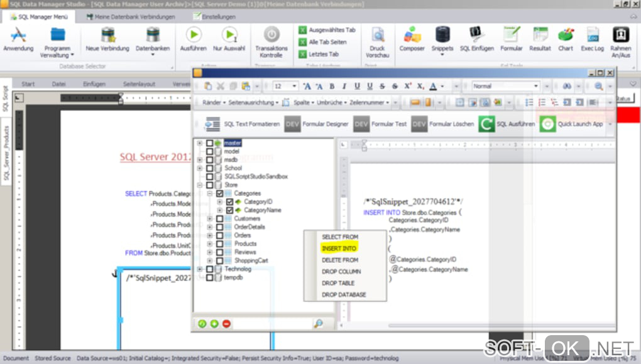The height and width of the screenshot is (364, 641).
Task: Check the model database checkbox
Action: [209, 151]
